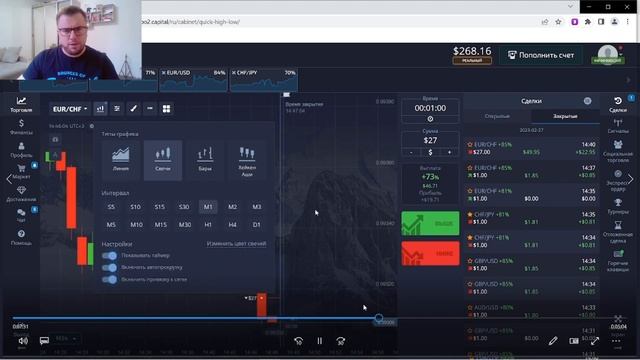Open the EUR/CHF asset dropdown
The height and width of the screenshot is (360, 640).
tap(70, 109)
